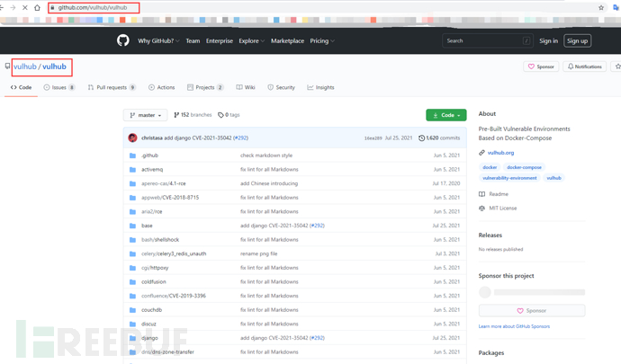Image resolution: width=621 pixels, height=364 pixels.
Task: Click the activemq folder icon
Action: [132, 169]
